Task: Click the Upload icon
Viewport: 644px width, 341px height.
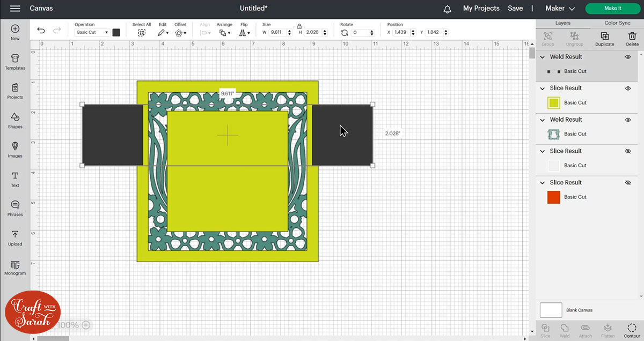Action: pos(15,238)
